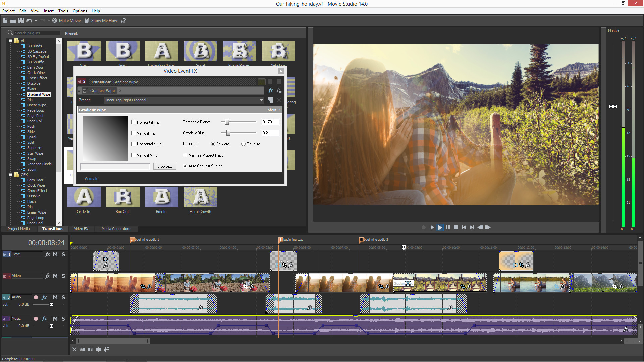Launch the Show Me How tutorials
The width and height of the screenshot is (644, 362).
pyautogui.click(x=100, y=20)
